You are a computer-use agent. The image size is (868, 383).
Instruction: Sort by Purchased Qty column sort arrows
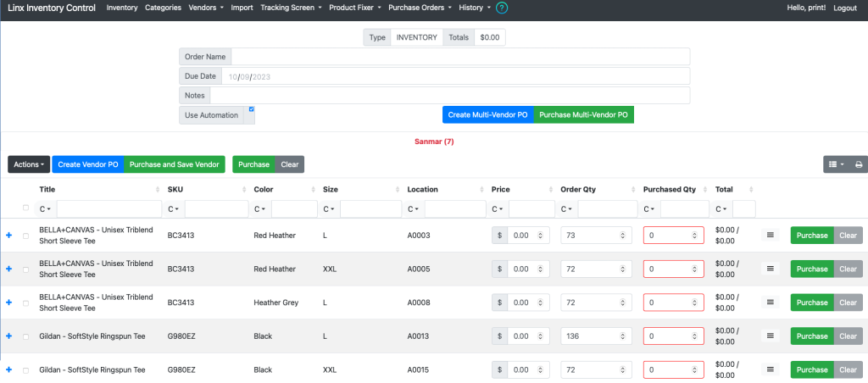(x=705, y=189)
